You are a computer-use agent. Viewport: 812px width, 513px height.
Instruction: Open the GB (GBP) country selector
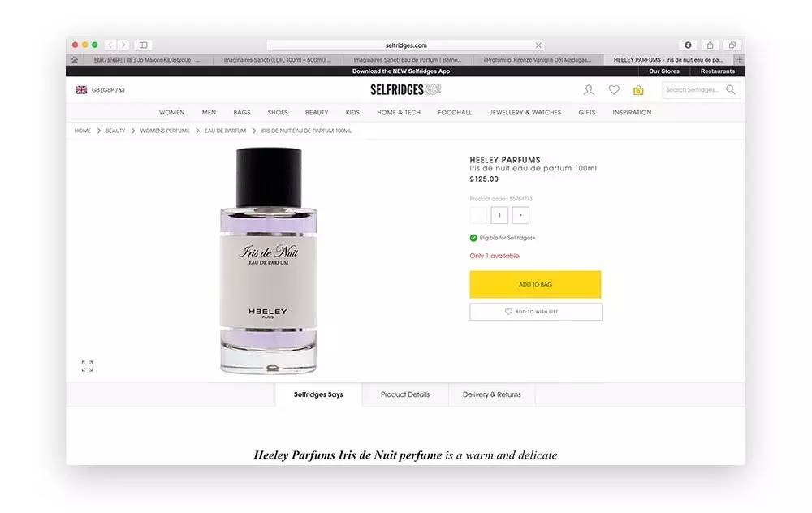click(101, 90)
